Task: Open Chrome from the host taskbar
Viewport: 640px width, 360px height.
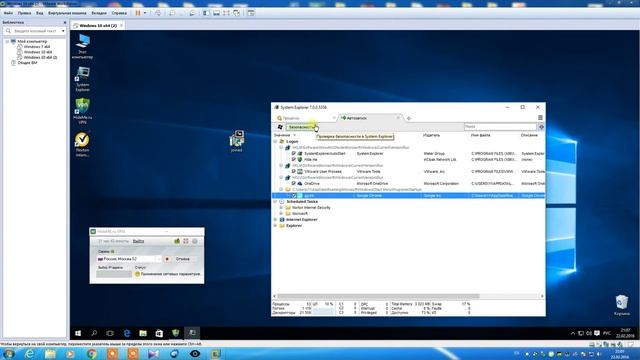Action: tap(91, 354)
